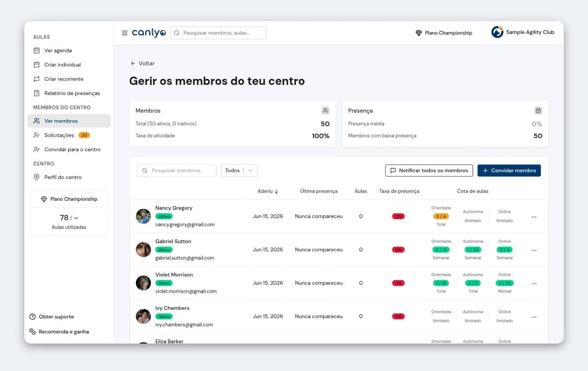Open the Todos filter dropdown
588x371 pixels.
pyautogui.click(x=239, y=170)
